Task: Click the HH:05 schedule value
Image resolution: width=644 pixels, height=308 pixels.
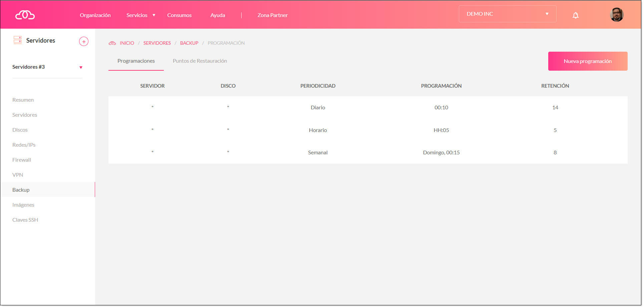Action: 441,130
